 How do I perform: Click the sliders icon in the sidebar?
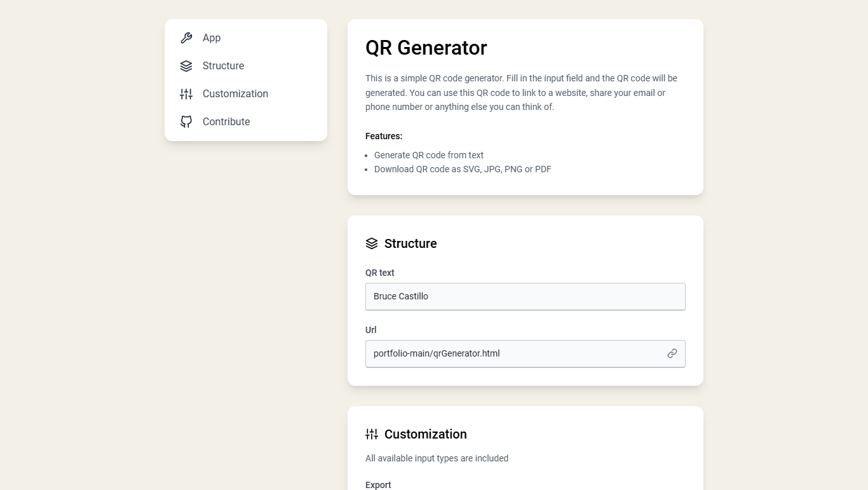pyautogui.click(x=186, y=94)
